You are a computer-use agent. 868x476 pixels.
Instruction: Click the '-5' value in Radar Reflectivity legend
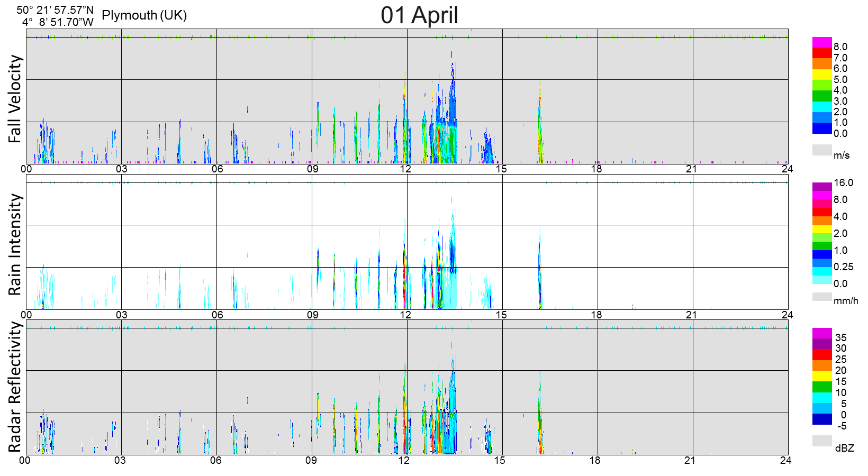tap(842, 426)
